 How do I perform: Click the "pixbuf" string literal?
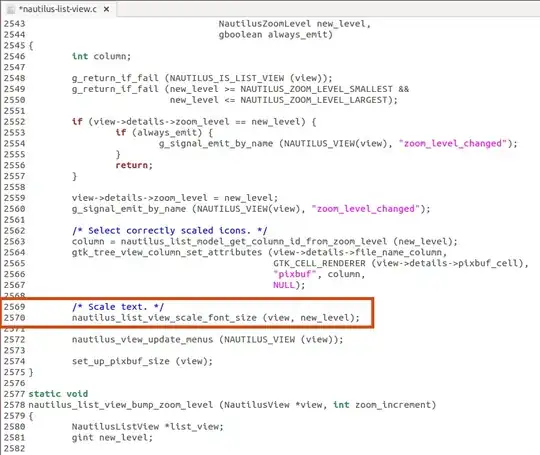(x=294, y=275)
